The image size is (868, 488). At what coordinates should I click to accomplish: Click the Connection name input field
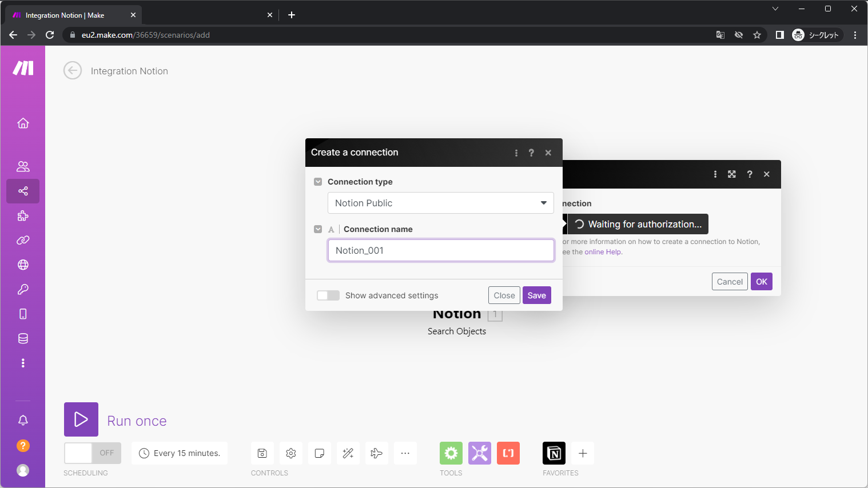[441, 250]
